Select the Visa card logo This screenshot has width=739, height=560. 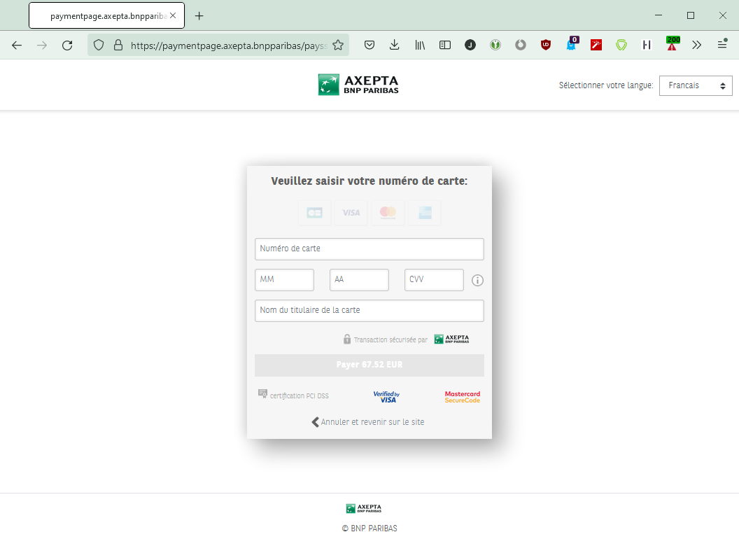point(351,213)
